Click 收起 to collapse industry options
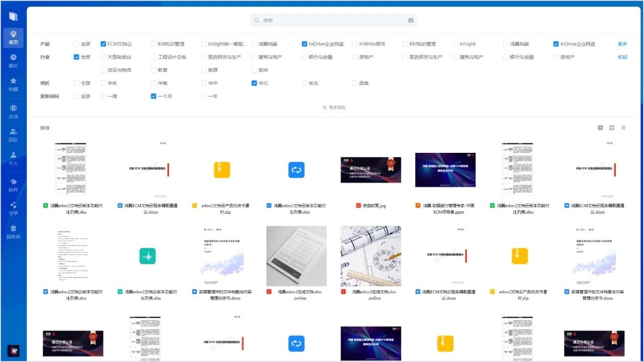The width and height of the screenshot is (644, 362). click(622, 57)
